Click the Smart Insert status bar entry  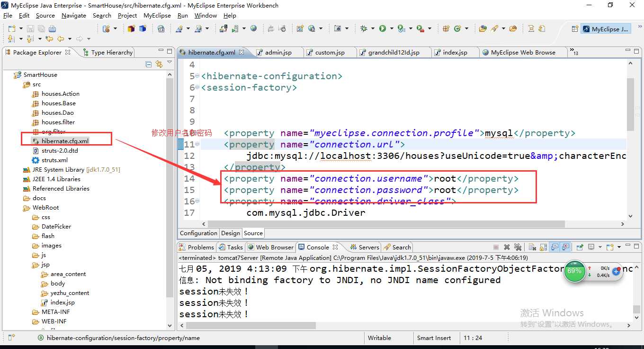[434, 338]
